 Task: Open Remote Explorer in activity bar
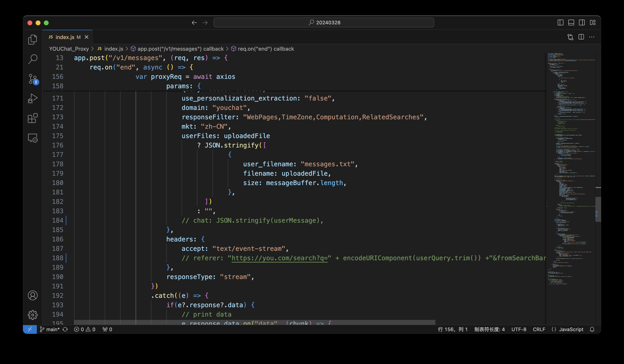33,138
